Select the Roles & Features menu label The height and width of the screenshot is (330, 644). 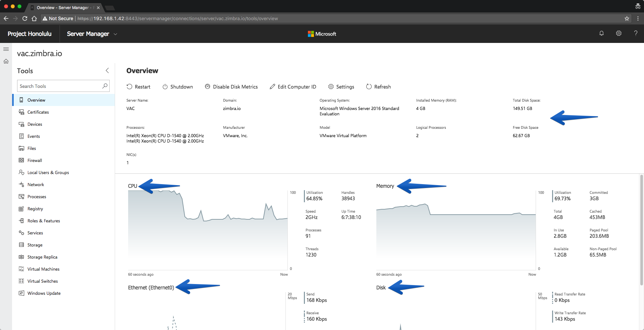pyautogui.click(x=44, y=221)
